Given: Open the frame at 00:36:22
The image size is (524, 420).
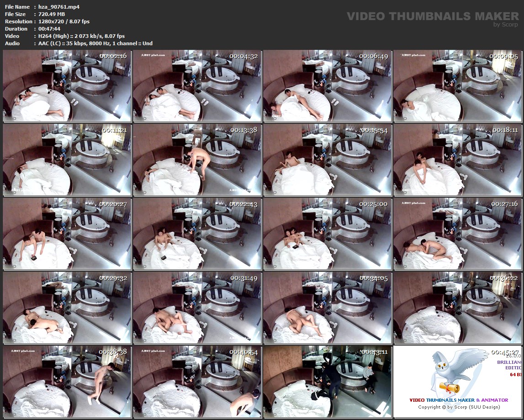Looking at the screenshot, I should pos(457,308).
